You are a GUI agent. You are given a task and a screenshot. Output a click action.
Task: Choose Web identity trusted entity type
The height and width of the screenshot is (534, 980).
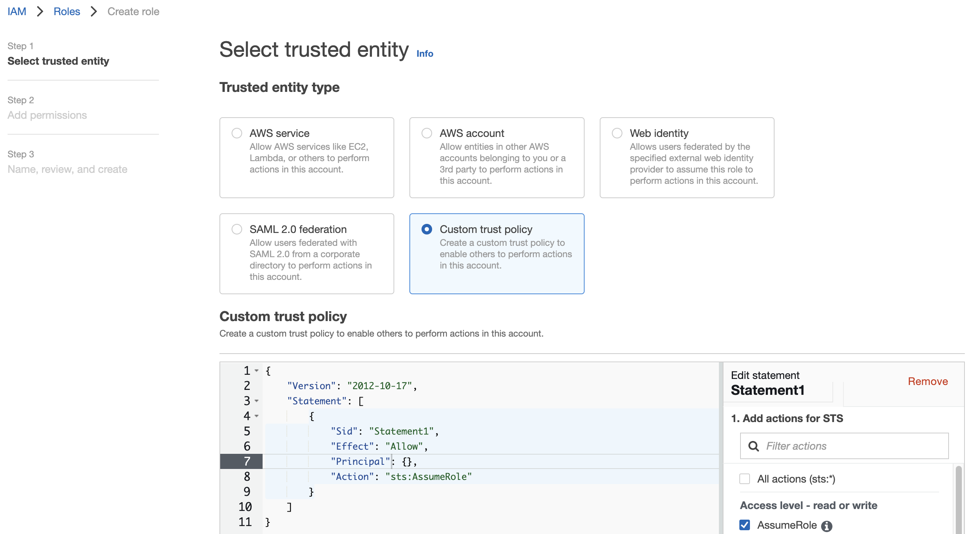pos(617,133)
